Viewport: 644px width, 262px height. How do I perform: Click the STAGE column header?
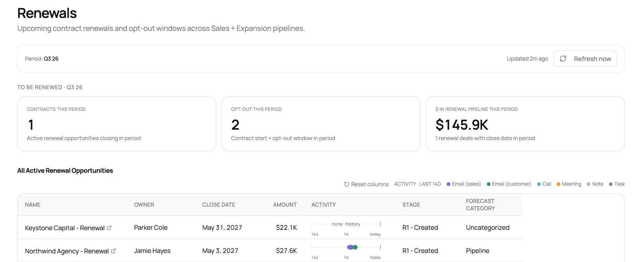[x=411, y=205]
